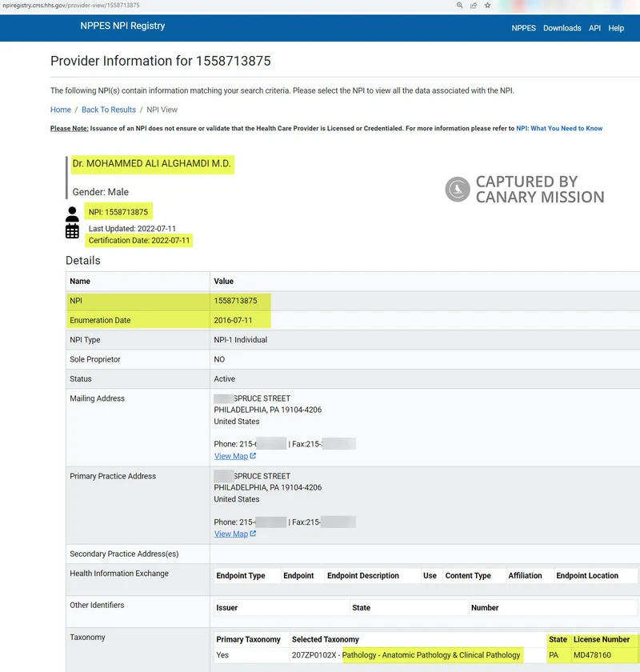Screen dimensions: 640x672
Task: Open the NPI: What You Need to Know link
Action: point(560,128)
